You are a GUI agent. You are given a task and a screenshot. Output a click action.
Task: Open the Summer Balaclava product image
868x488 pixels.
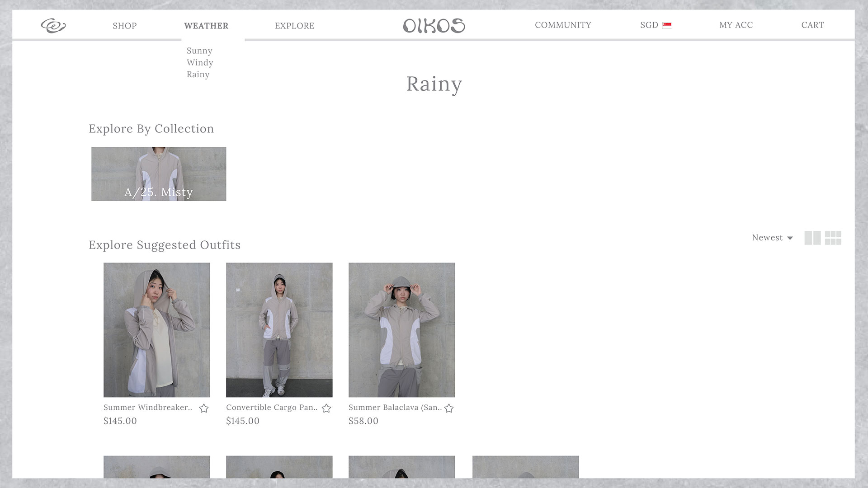click(401, 330)
